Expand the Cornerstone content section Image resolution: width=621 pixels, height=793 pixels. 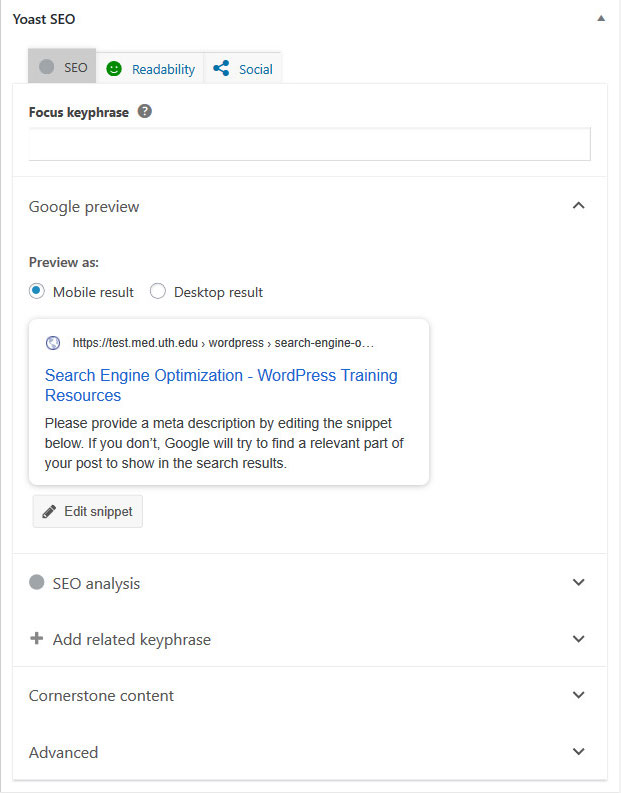point(309,695)
